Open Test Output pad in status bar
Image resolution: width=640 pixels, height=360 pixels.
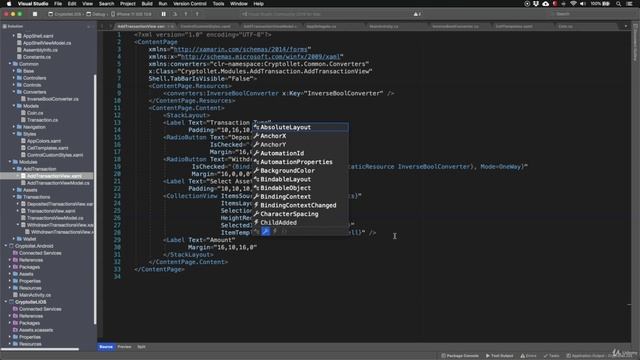pyautogui.click(x=499, y=356)
